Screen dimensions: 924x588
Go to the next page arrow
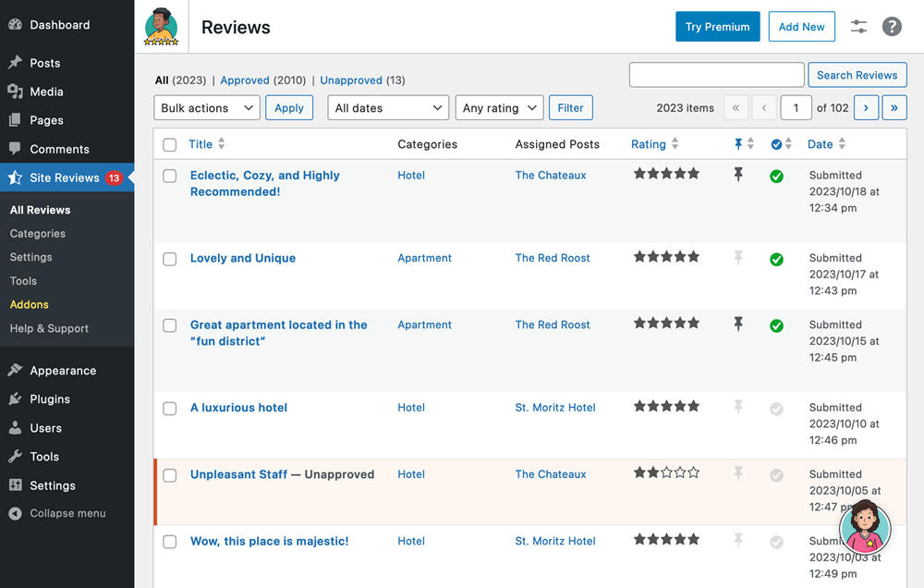pyautogui.click(x=866, y=108)
